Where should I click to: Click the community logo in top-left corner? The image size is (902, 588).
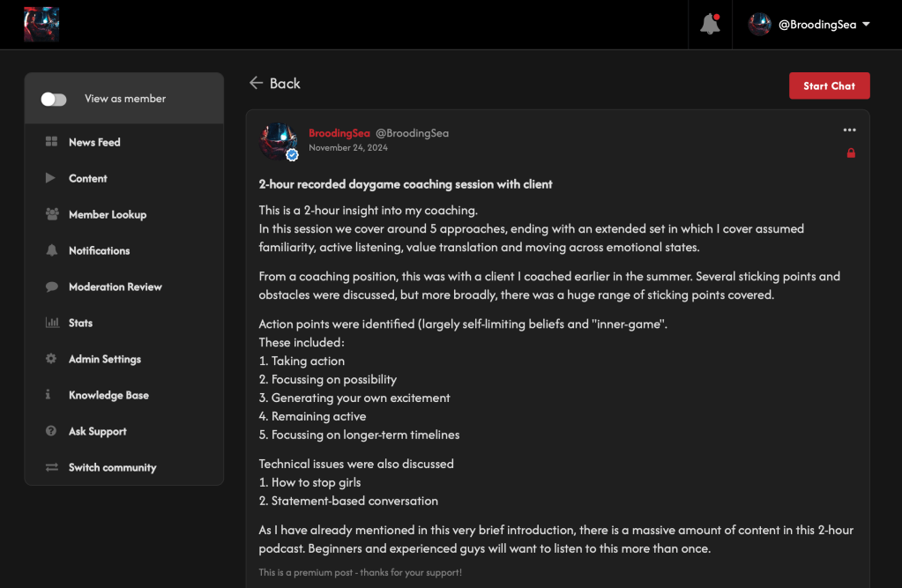(x=41, y=25)
